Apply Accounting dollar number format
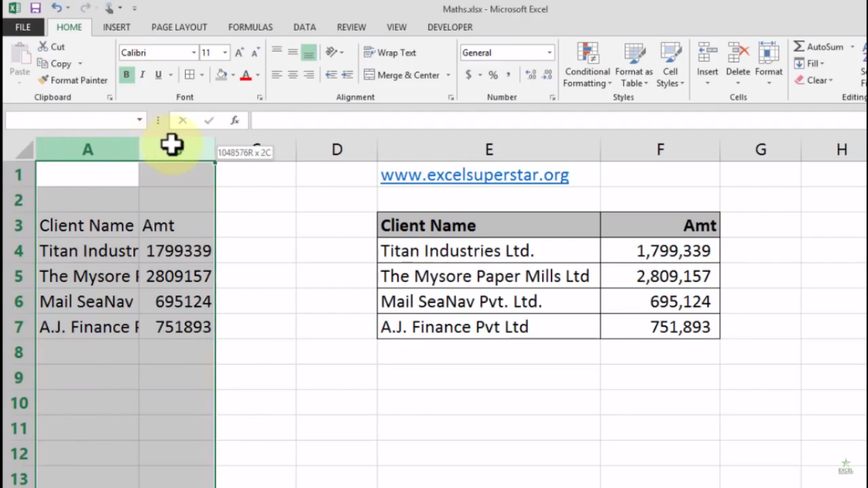868x488 pixels. (469, 75)
